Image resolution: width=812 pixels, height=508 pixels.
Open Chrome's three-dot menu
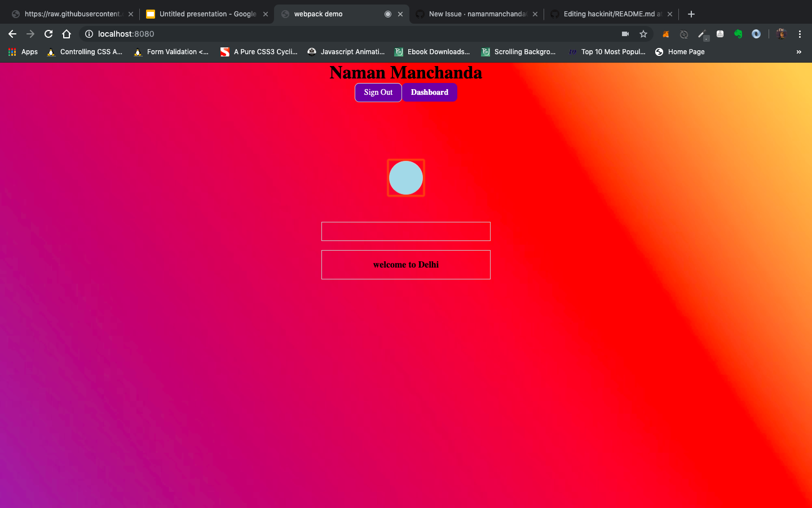point(800,34)
